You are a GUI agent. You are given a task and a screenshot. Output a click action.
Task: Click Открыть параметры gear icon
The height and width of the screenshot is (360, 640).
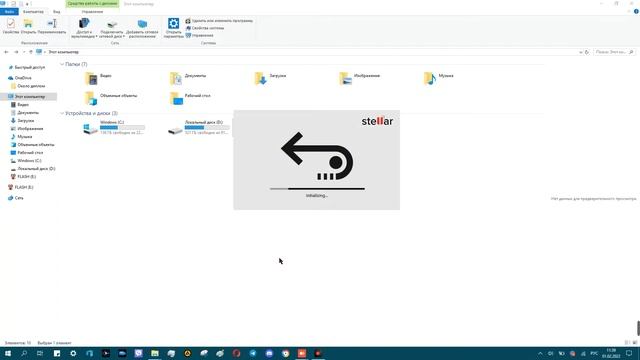(173, 28)
